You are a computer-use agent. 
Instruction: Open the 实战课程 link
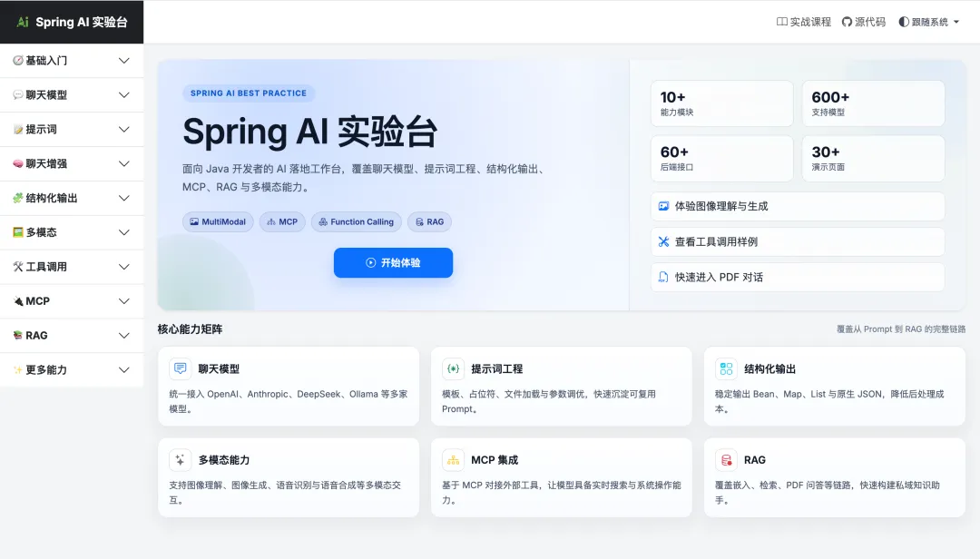point(804,22)
